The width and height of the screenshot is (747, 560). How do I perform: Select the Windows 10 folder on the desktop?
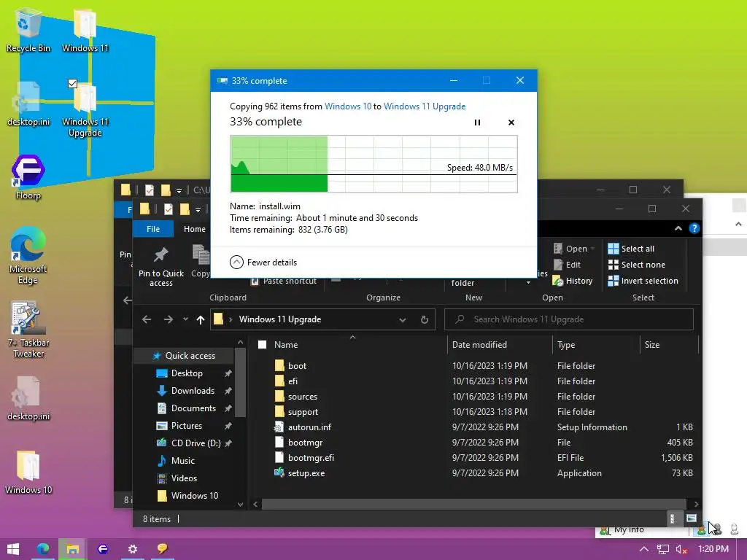28,472
